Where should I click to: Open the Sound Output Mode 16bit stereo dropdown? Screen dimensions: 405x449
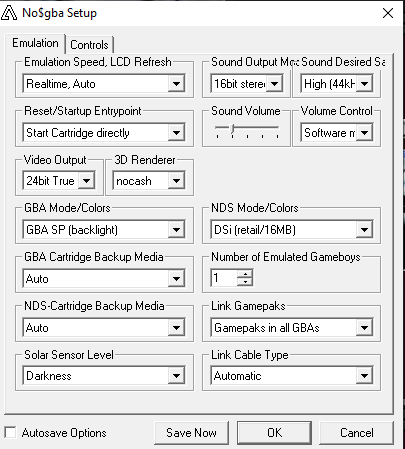tap(247, 83)
